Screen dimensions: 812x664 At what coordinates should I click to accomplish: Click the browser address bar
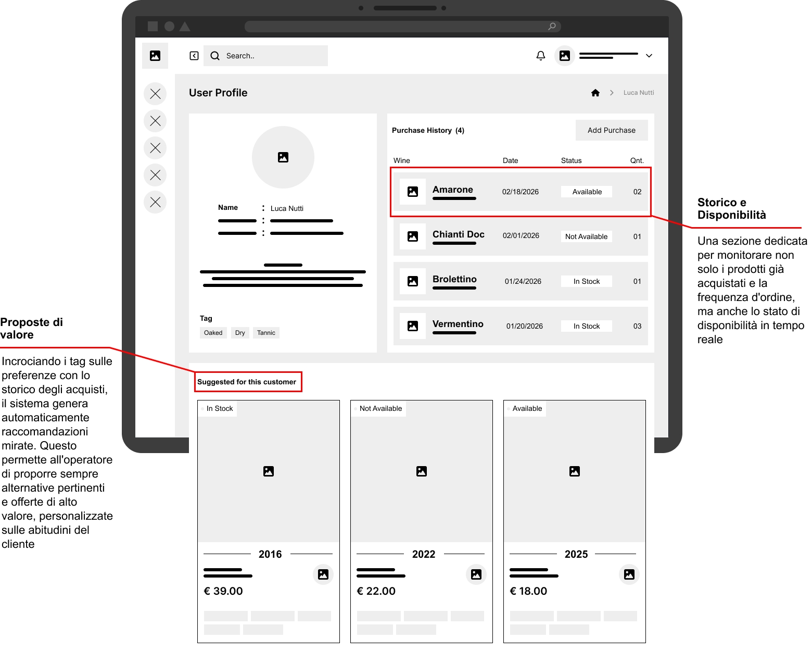(402, 26)
